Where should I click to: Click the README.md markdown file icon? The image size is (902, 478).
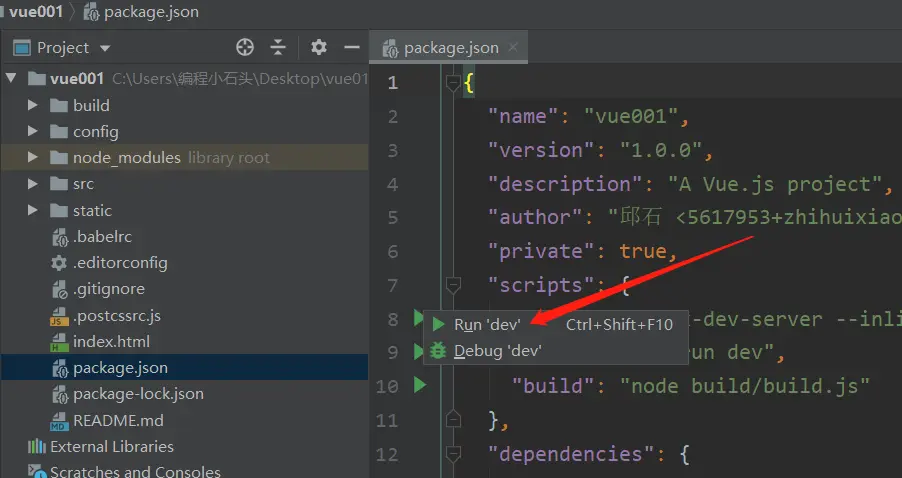[x=59, y=421]
